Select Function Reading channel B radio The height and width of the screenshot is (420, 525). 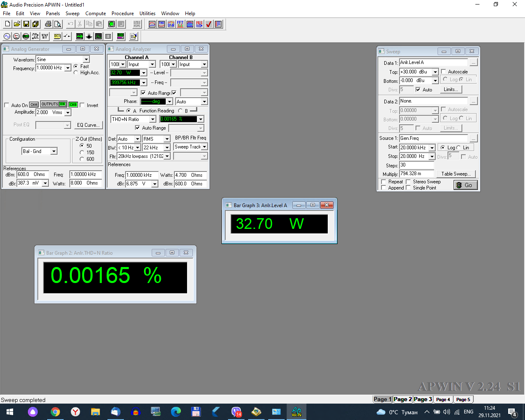coord(180,111)
